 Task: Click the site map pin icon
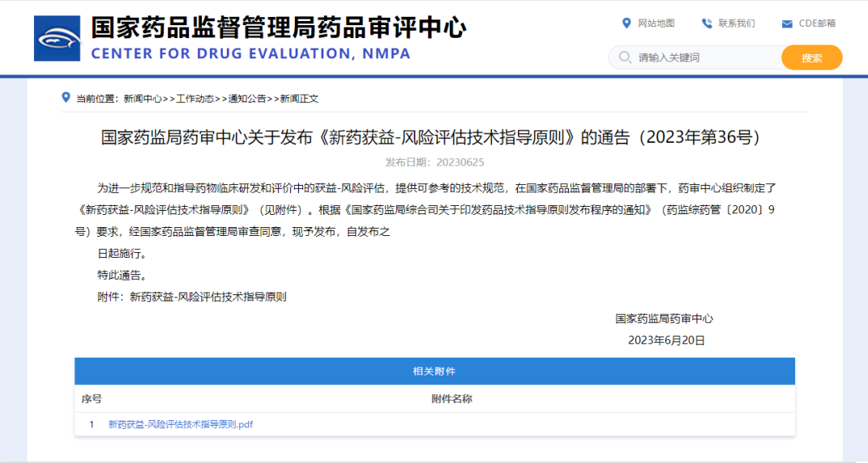click(626, 24)
